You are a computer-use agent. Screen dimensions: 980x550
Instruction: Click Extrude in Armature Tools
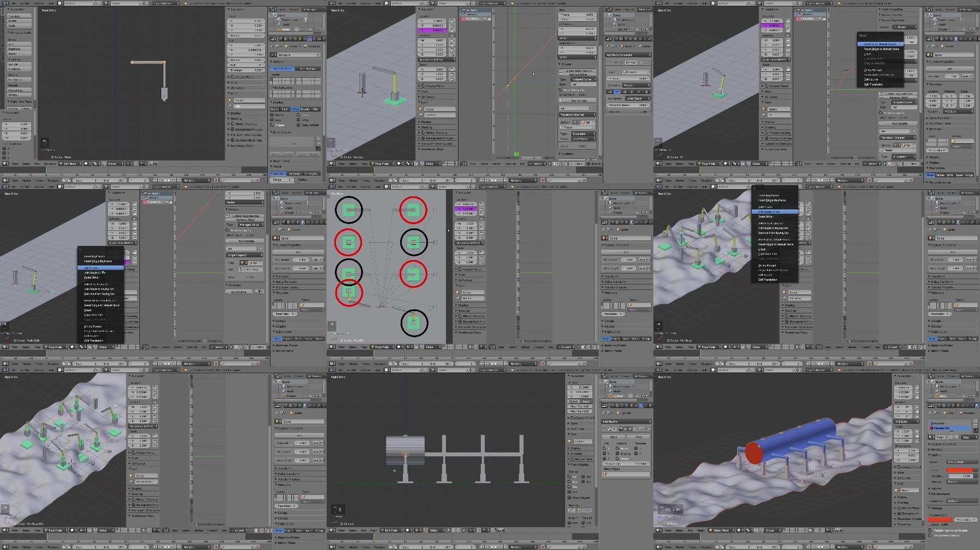(x=20, y=64)
